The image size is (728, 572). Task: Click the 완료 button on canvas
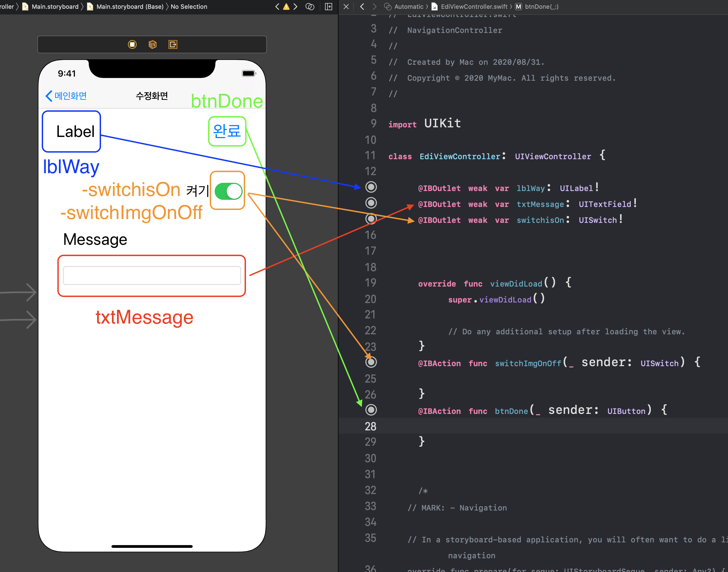227,131
